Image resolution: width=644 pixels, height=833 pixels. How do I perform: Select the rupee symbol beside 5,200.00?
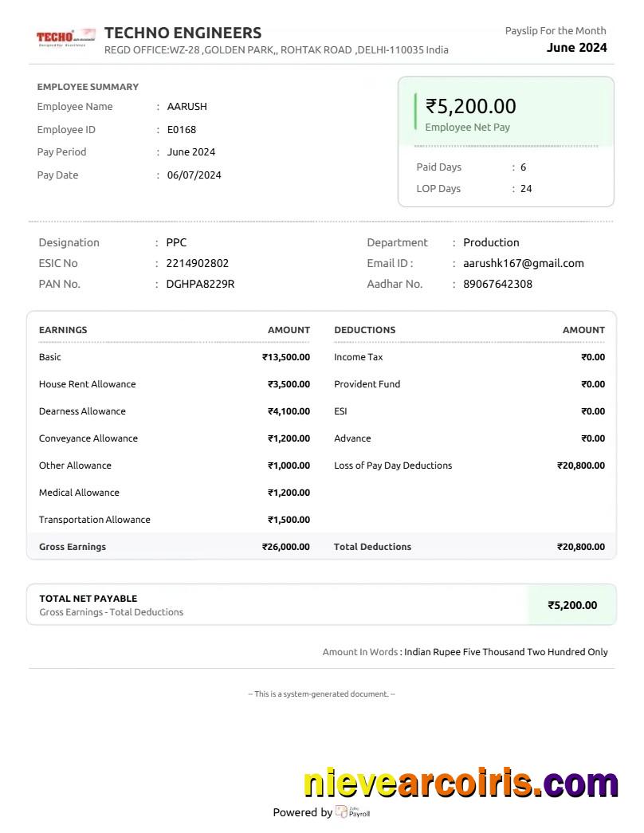coord(432,106)
